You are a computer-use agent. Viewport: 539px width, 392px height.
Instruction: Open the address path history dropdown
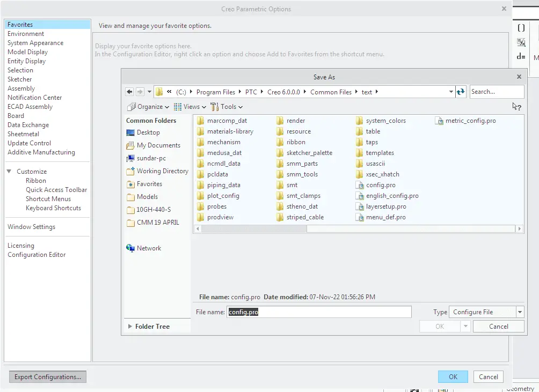point(450,92)
